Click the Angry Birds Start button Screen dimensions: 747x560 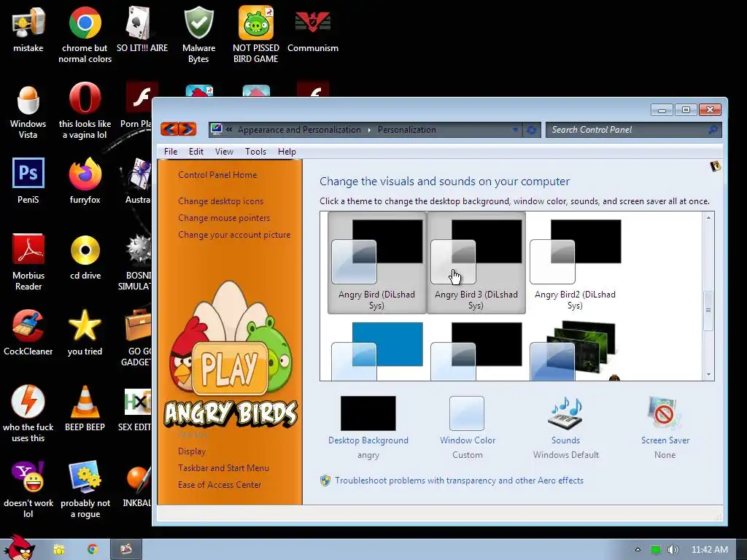19,548
